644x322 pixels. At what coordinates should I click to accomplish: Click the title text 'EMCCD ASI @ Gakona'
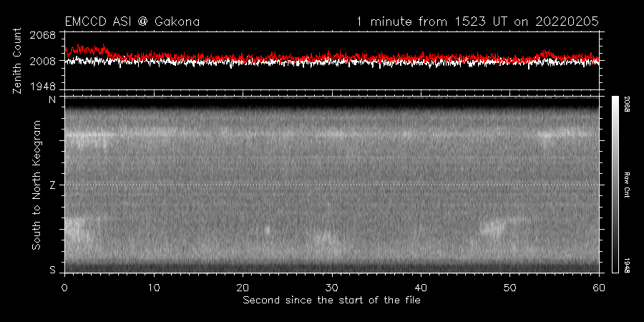click(132, 21)
